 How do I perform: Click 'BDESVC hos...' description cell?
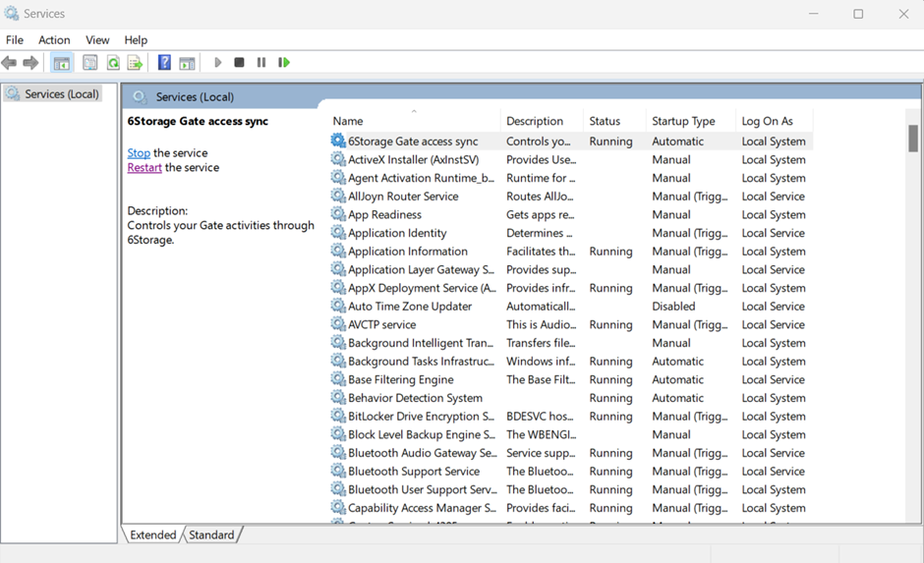click(540, 417)
